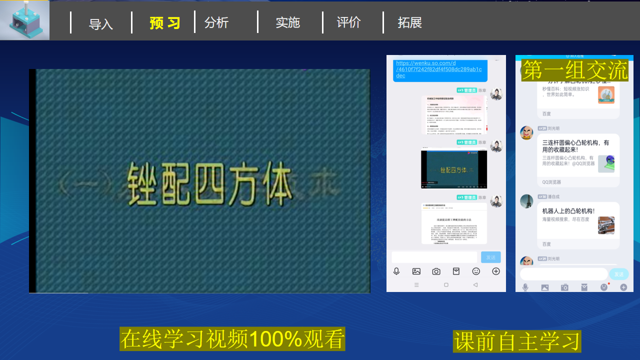Click the send button in right chat
The height and width of the screenshot is (360, 640).
coord(619,274)
